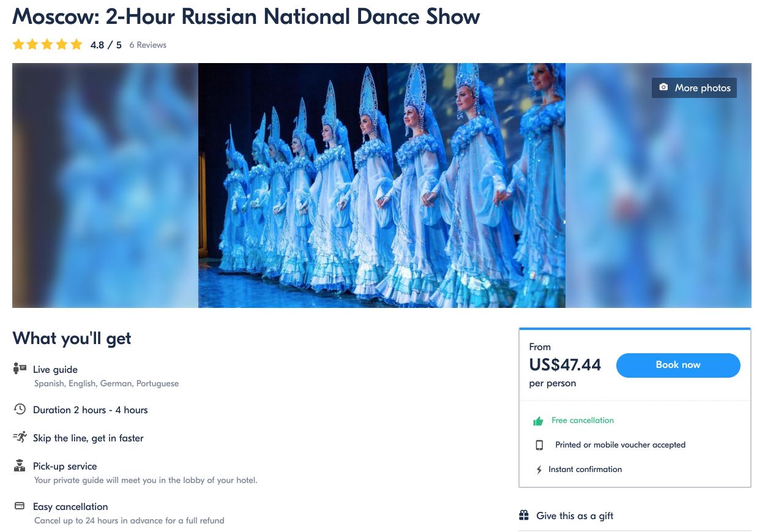Screen dimensions: 765x532
Task: Click the per person label
Action: pos(553,384)
